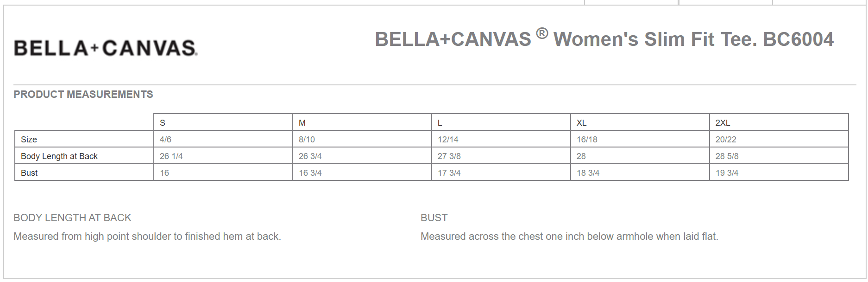Click the Women's Slim Fit Tee BC6004 title
Screen dimensions: 868x282
click(x=604, y=39)
